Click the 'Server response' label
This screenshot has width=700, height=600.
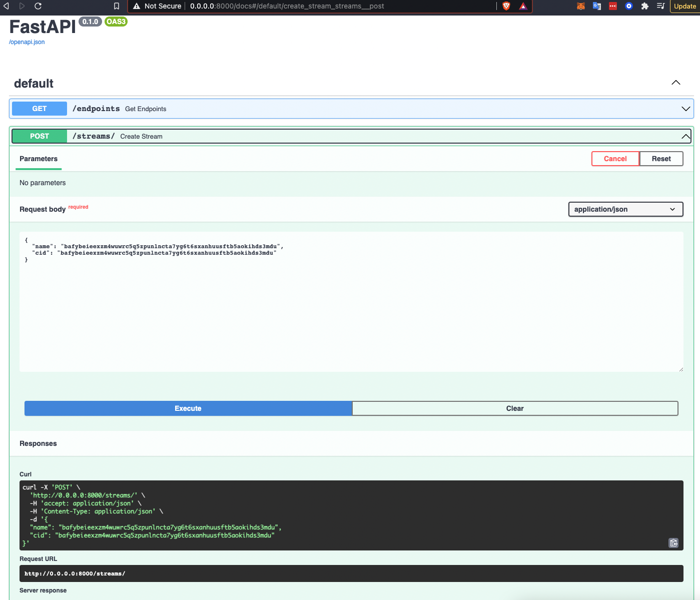click(43, 590)
